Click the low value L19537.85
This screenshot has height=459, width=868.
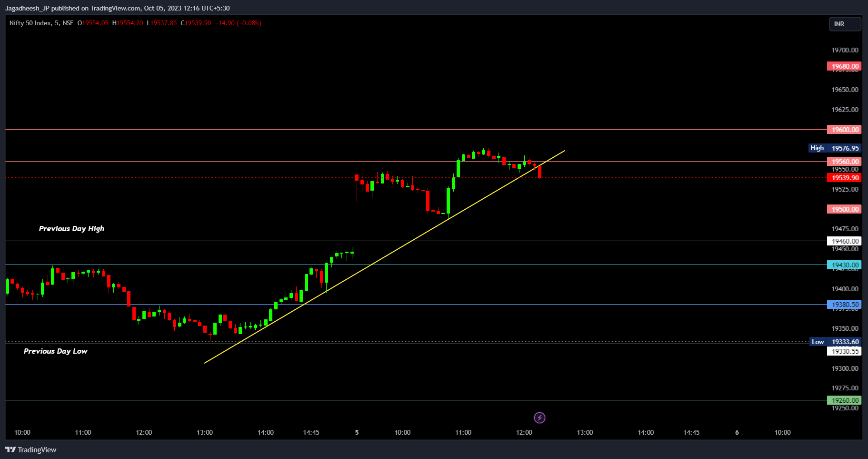tap(162, 23)
